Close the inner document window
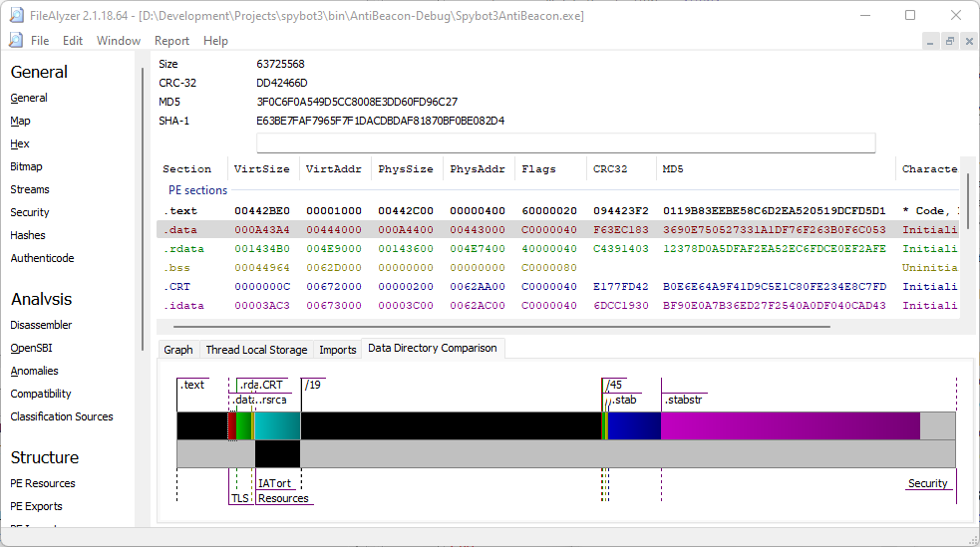Image resolution: width=980 pixels, height=547 pixels. pyautogui.click(x=969, y=41)
